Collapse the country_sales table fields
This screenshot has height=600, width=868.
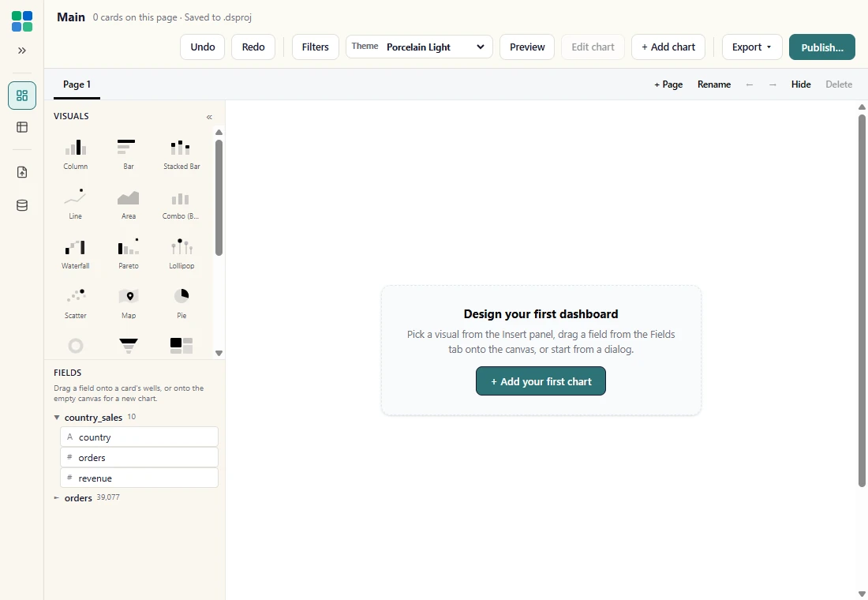click(57, 417)
